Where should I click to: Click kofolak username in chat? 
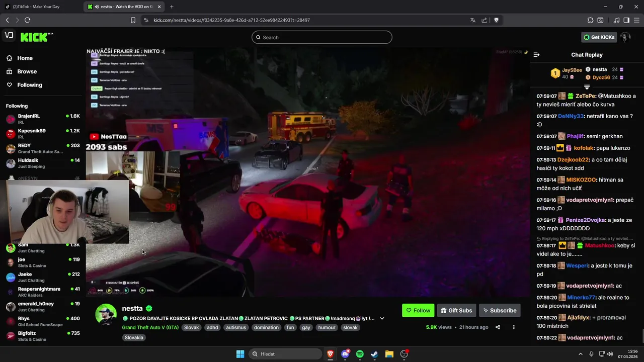[x=584, y=148]
